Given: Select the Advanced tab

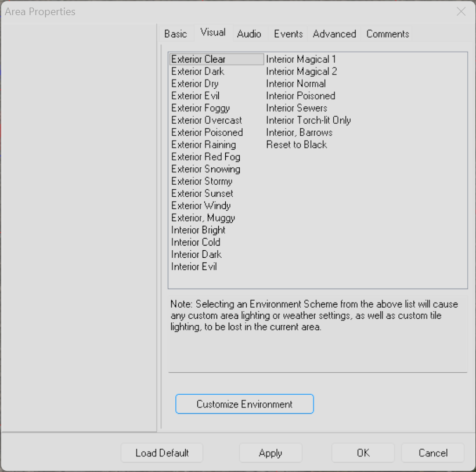Looking at the screenshot, I should click(x=334, y=34).
